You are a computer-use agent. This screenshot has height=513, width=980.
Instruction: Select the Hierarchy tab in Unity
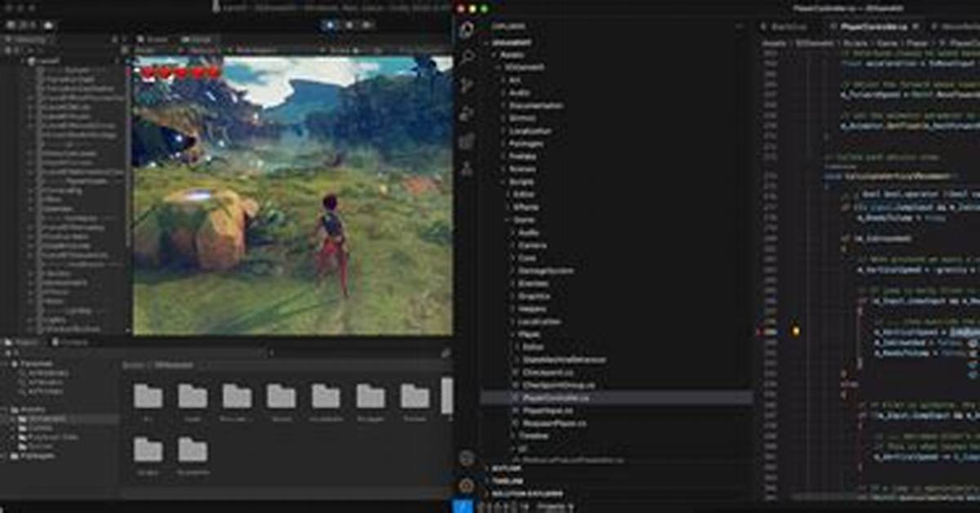click(x=28, y=39)
